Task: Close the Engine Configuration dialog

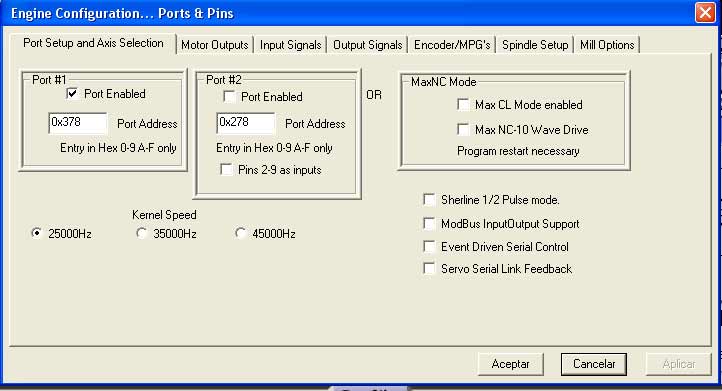Action: point(705,13)
